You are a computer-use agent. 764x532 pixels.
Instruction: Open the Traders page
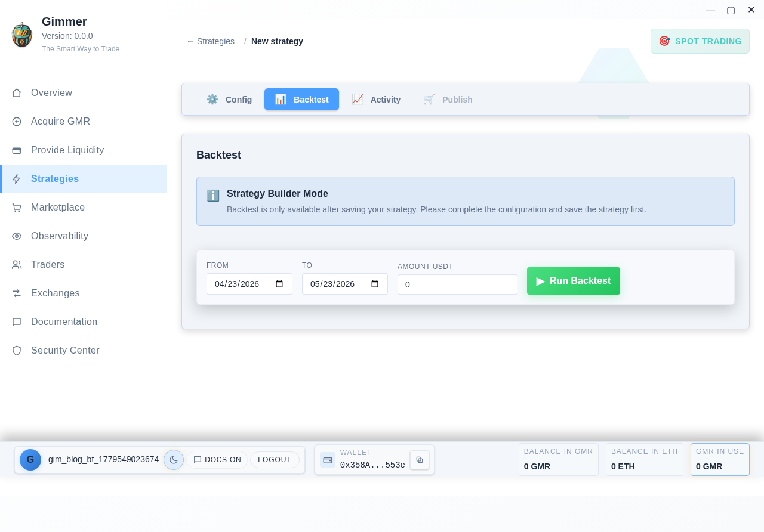(84, 265)
